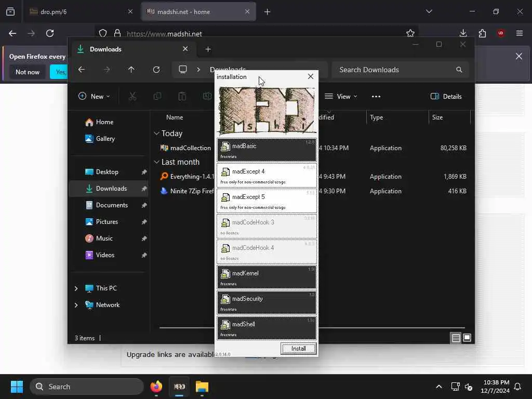Click Copy icon in Explorer toolbar
The width and height of the screenshot is (532, 399).
157,96
